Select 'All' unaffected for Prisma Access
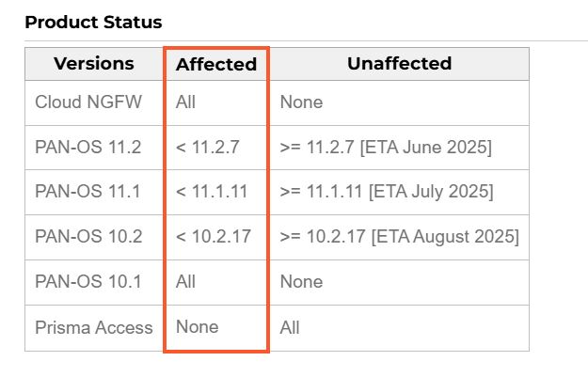 coord(290,327)
